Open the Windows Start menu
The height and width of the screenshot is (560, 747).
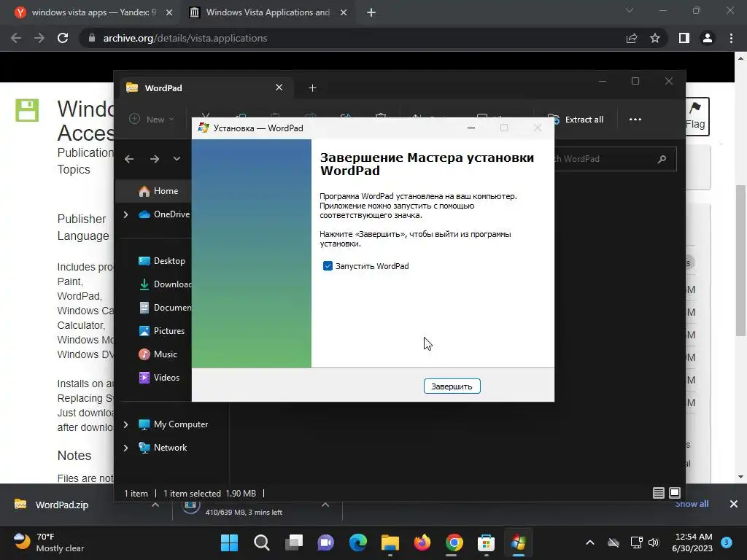coord(229,542)
